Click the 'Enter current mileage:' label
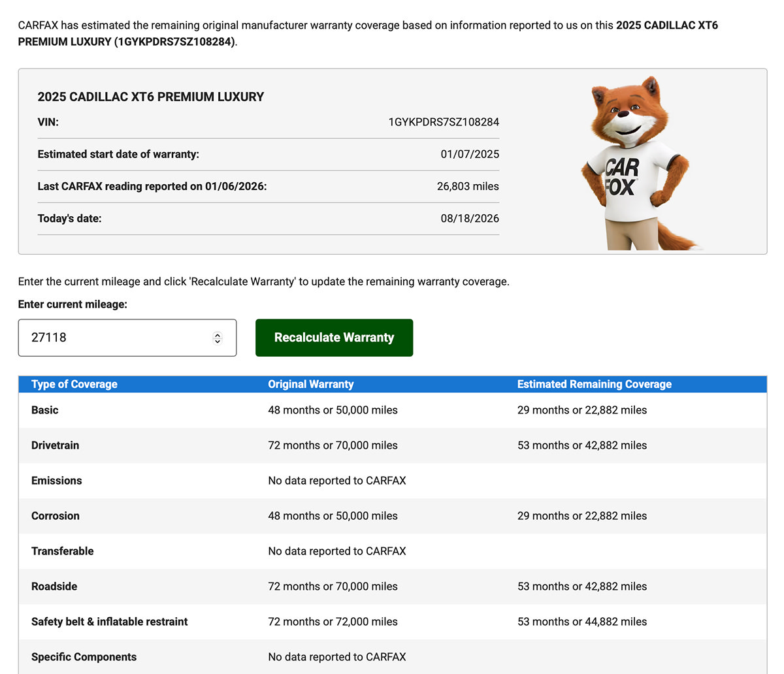 point(73,304)
